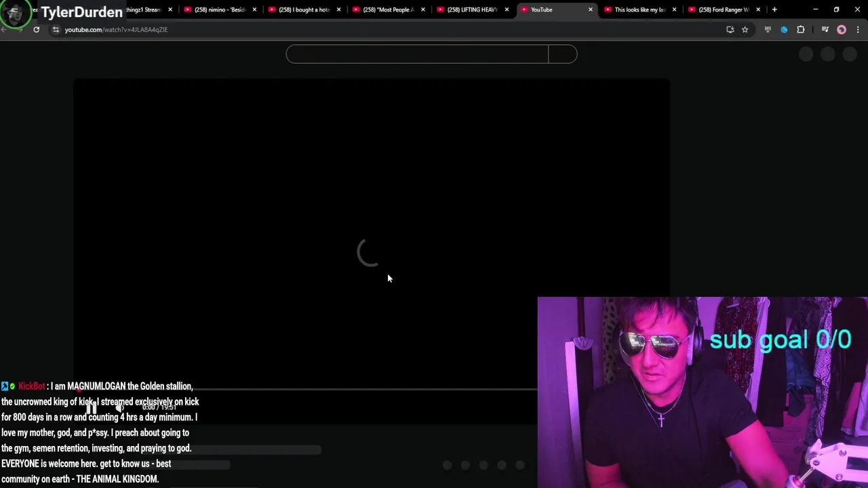Click the youtube.com address bar URL

tap(116, 30)
